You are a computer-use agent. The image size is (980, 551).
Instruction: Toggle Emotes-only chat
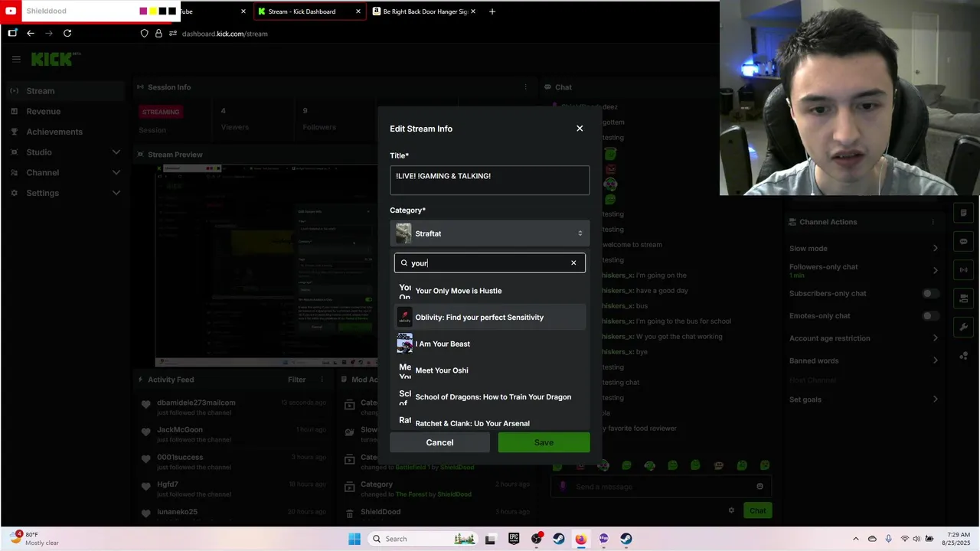click(x=930, y=316)
